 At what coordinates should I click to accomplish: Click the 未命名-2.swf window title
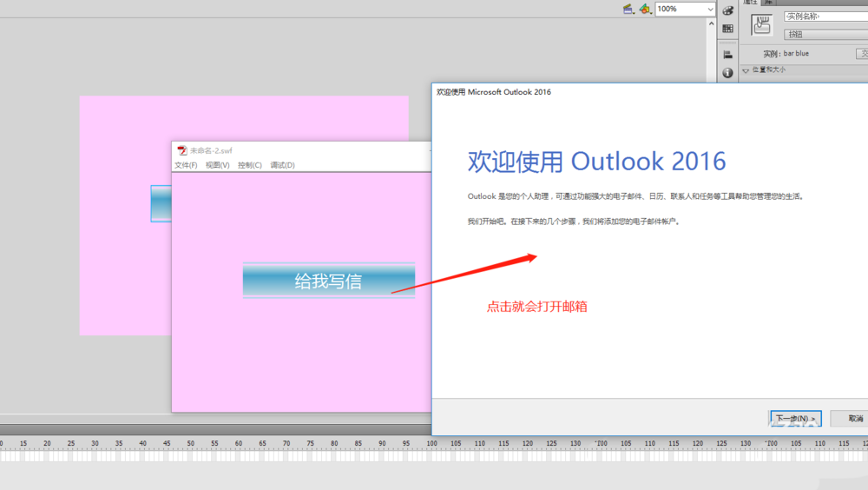click(211, 151)
